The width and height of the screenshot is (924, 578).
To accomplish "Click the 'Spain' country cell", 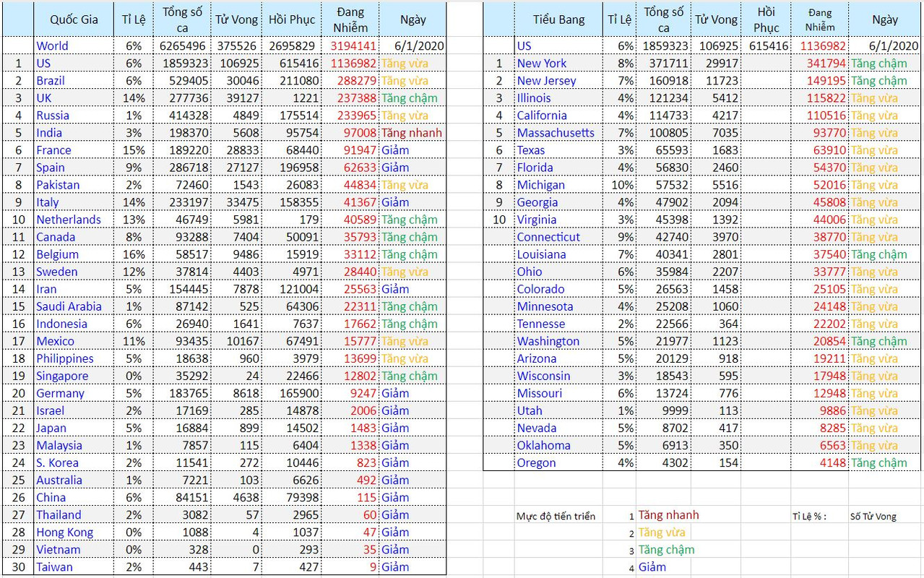I will point(74,167).
